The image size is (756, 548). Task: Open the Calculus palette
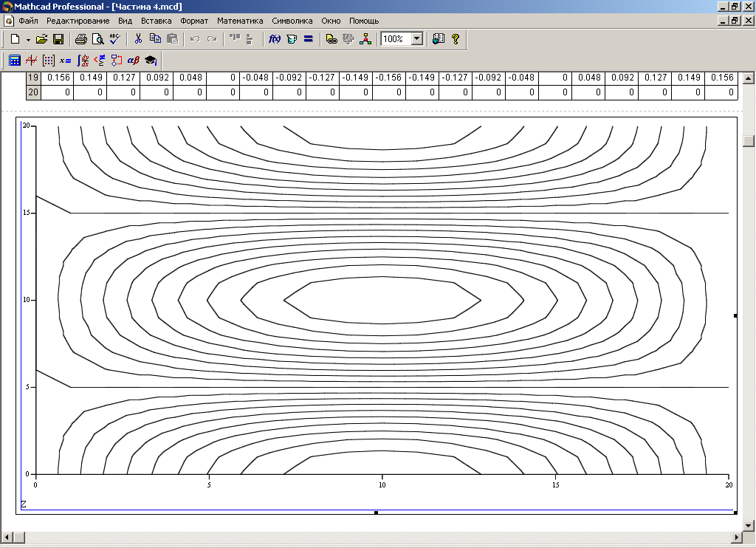click(x=83, y=61)
